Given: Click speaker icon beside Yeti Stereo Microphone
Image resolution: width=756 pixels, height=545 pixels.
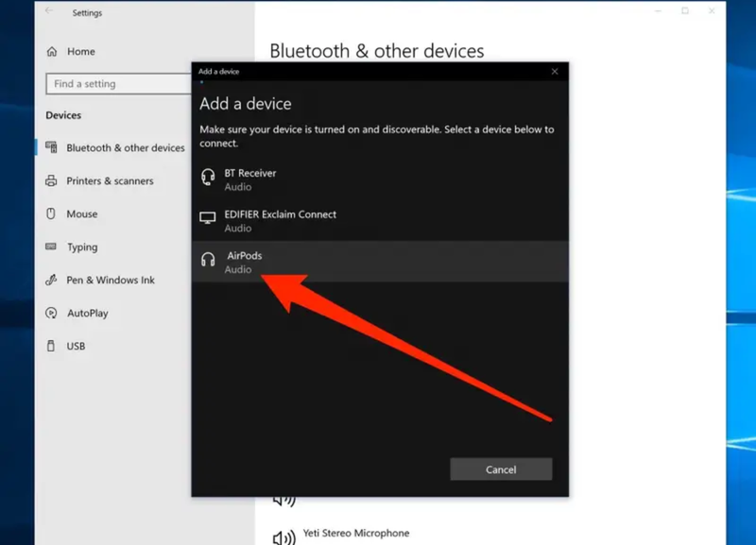Looking at the screenshot, I should (x=284, y=537).
